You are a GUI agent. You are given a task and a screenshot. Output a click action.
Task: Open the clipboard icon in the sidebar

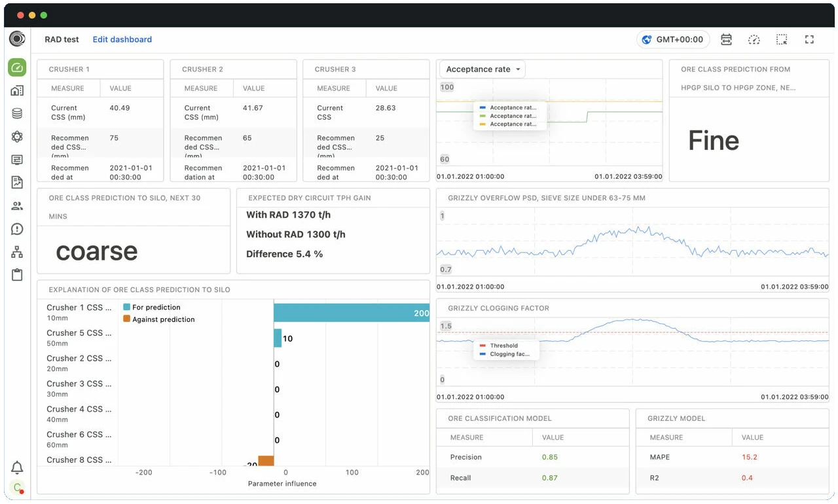17,275
